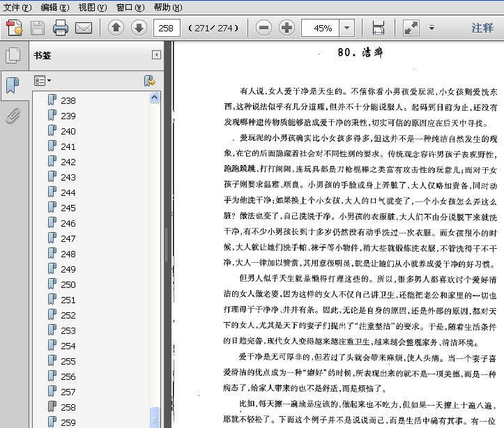This screenshot has height=428, width=504.
Task: Select the bookmarks panel icon in sidebar
Action: [x=13, y=85]
